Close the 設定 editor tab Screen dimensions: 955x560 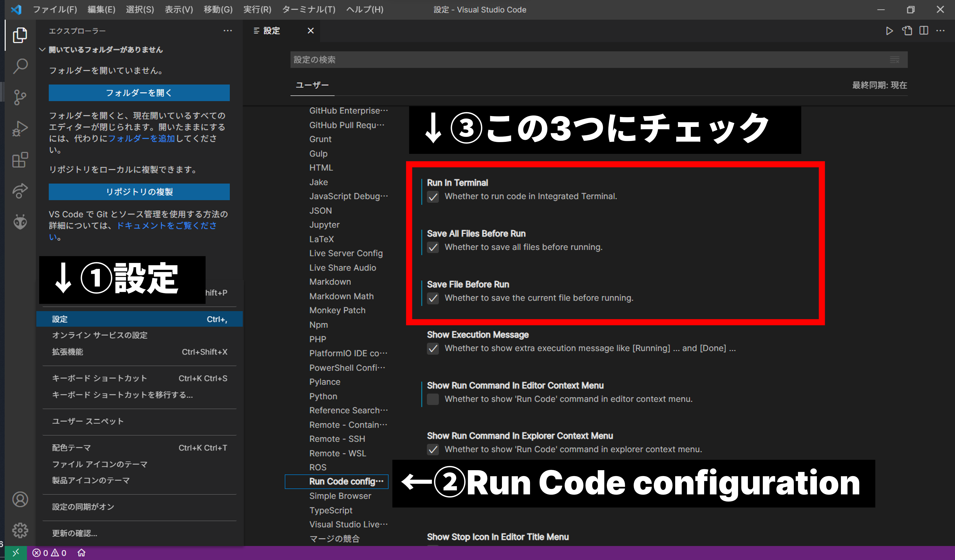coord(310,31)
